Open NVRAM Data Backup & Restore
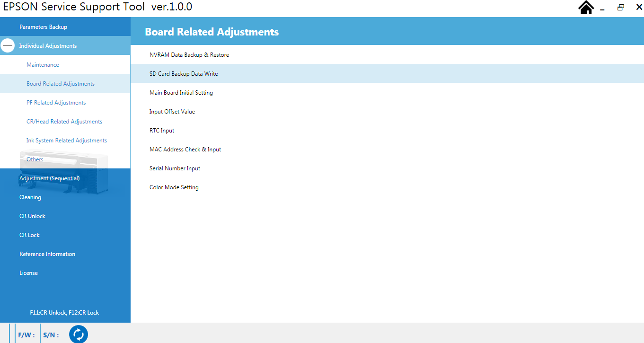Screen dimensions: 644x343 [x=189, y=55]
